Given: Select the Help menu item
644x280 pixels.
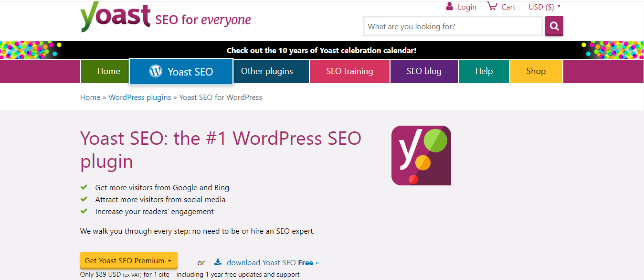Looking at the screenshot, I should pos(484,71).
